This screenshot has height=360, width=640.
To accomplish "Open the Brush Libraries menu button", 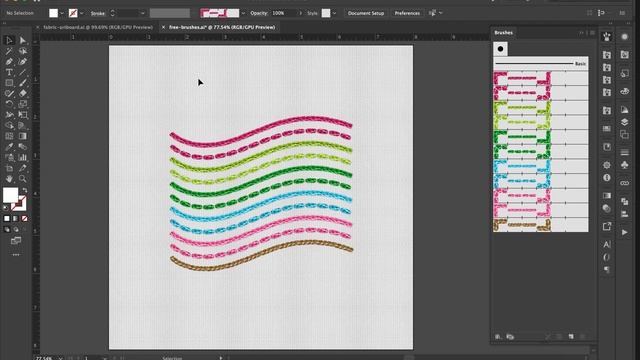I will (498, 337).
